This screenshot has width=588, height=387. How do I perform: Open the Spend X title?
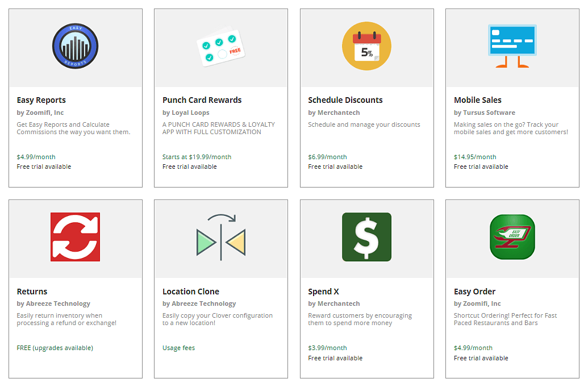point(324,292)
